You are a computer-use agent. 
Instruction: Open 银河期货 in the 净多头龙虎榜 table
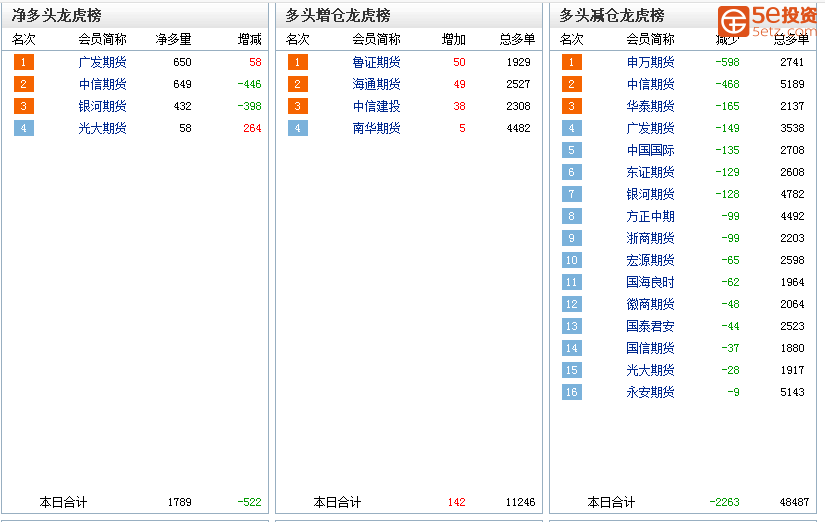click(103, 106)
